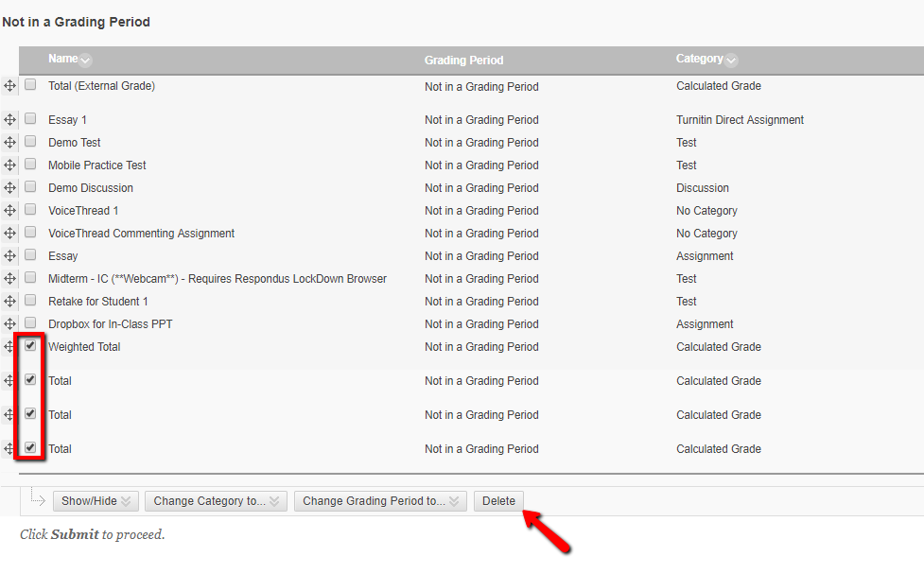
Task: Click the Discussion category cell
Action: [x=703, y=188]
